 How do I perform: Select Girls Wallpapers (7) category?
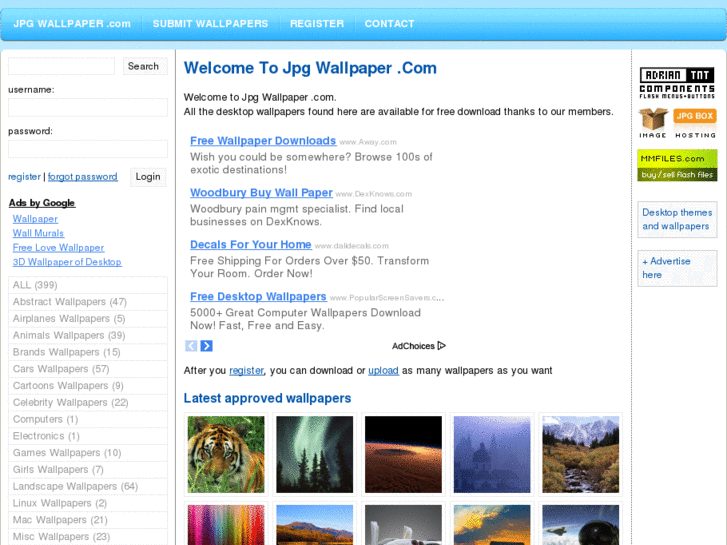(88, 469)
